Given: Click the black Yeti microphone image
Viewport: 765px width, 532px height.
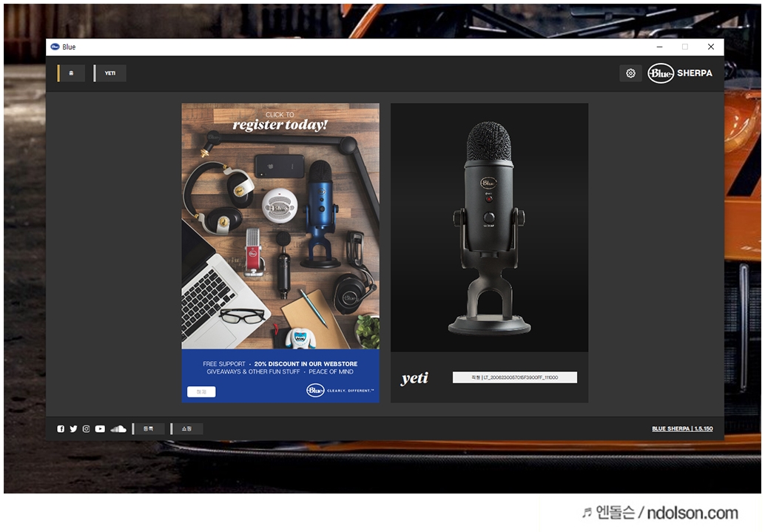Looking at the screenshot, I should coord(489,227).
